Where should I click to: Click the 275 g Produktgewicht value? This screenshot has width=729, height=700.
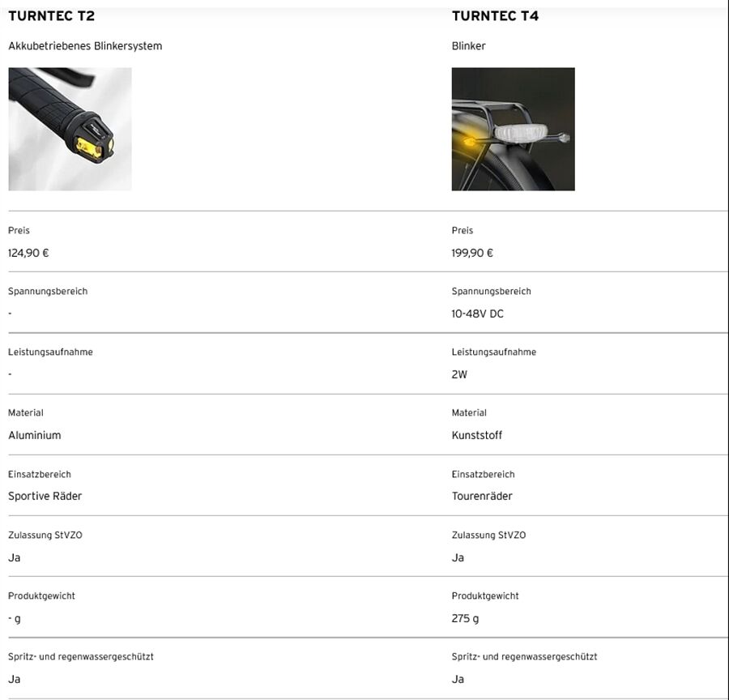click(465, 618)
